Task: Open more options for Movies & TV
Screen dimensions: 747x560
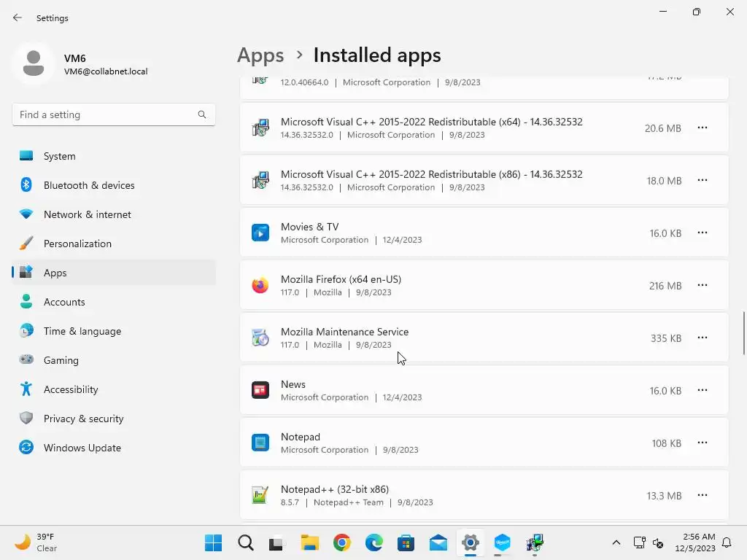Action: point(703,233)
